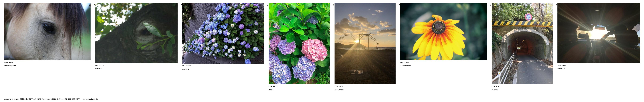Click the arrow before the sunset photo
Screen dimensions: 644x102
(332, 5)
